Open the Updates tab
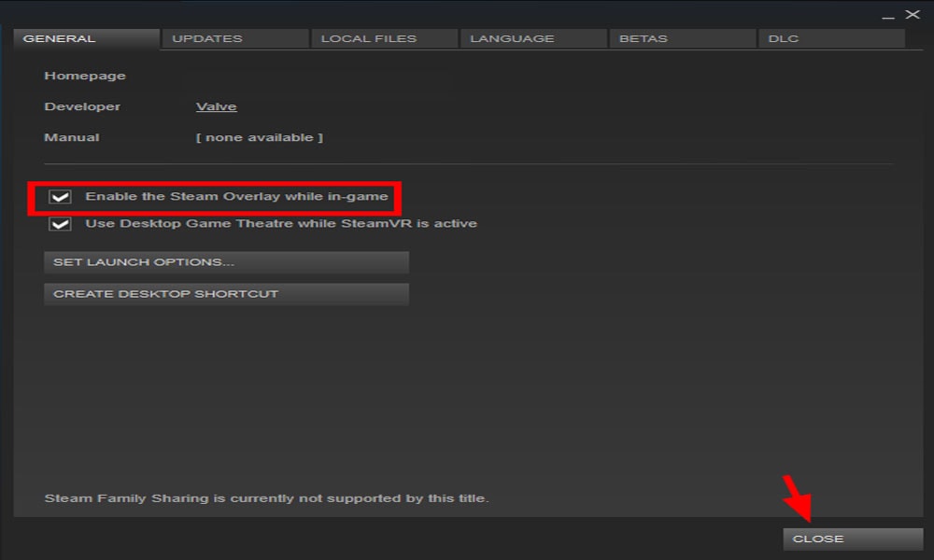The height and width of the screenshot is (560, 934). pyautogui.click(x=235, y=38)
